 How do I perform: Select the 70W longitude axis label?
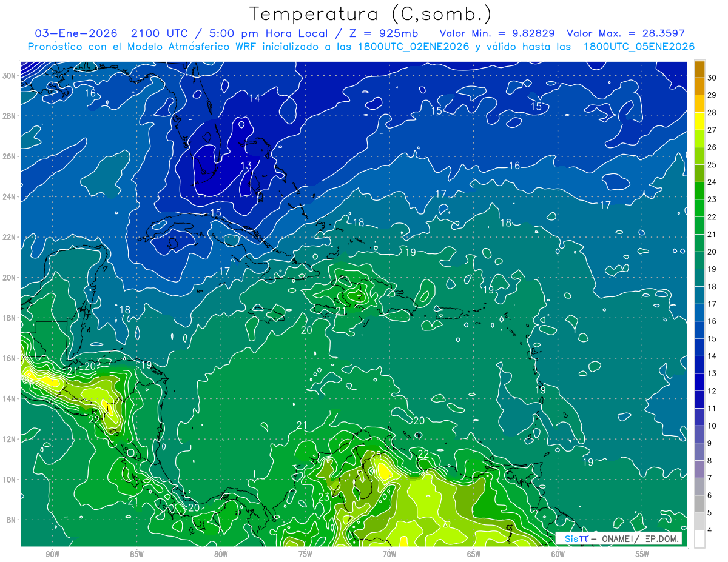coord(389,554)
